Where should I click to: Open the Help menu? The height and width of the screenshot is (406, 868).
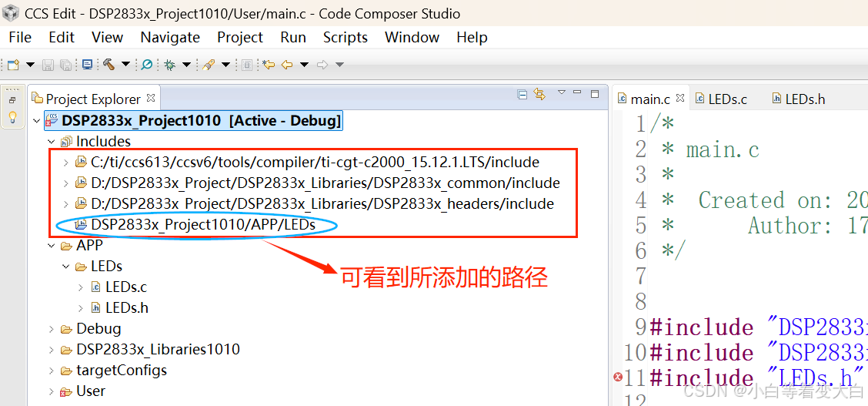tap(472, 37)
